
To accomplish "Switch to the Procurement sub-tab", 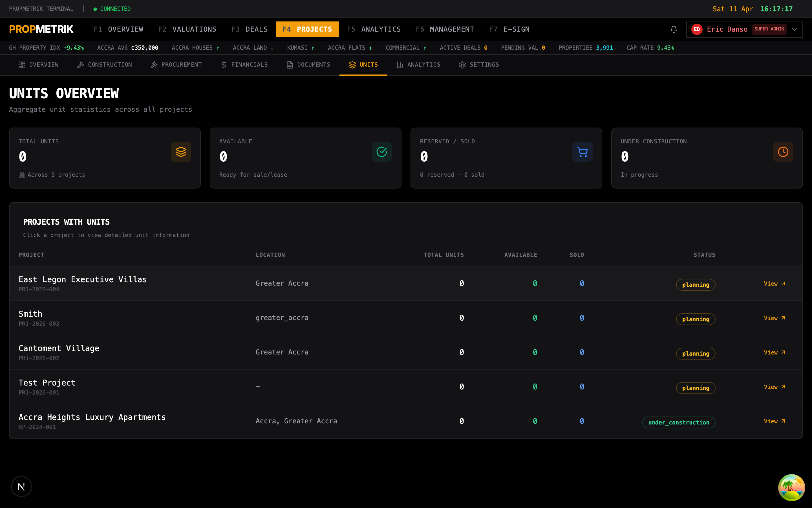I will pyautogui.click(x=176, y=65).
